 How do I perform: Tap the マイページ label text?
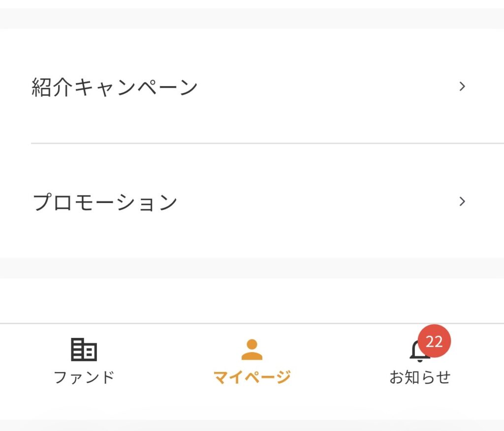(252, 376)
